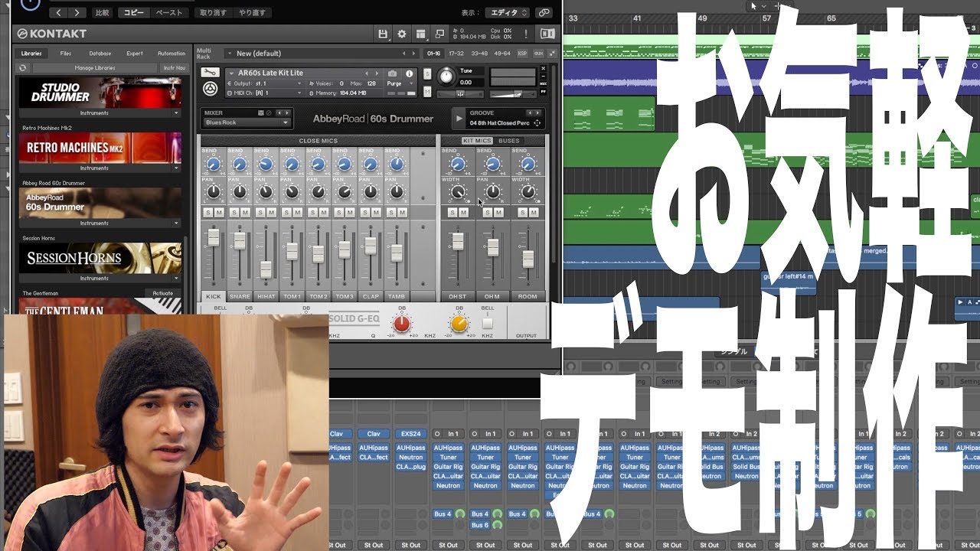Mute the HIHAT channel
The width and height of the screenshot is (980, 551).
[x=271, y=212]
